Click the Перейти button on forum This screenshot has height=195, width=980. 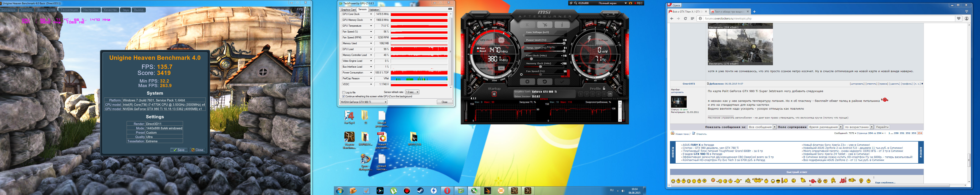(x=882, y=127)
